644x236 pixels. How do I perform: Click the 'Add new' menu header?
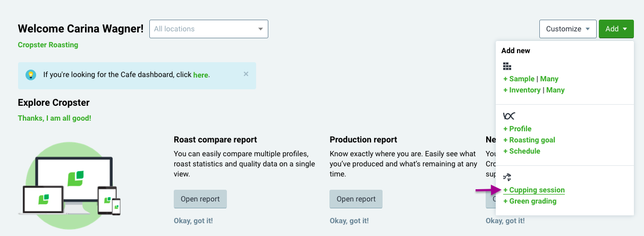516,50
